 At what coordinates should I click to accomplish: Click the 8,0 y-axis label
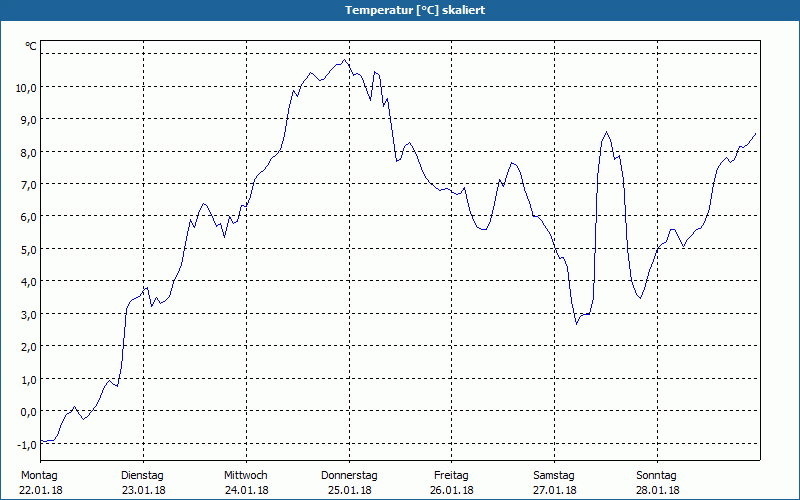(29, 153)
